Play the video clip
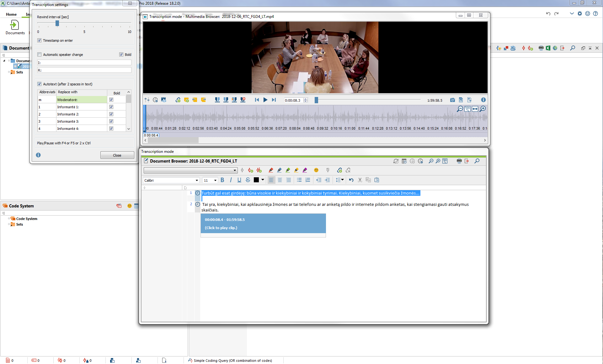 pos(265,100)
